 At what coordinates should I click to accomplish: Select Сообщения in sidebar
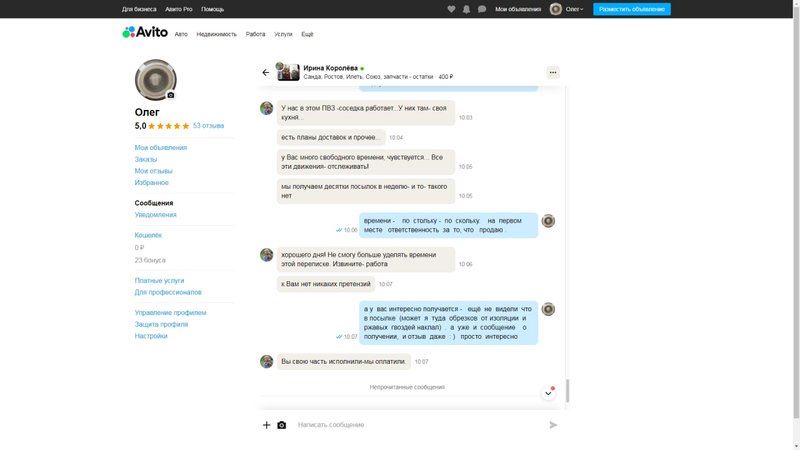coord(154,203)
